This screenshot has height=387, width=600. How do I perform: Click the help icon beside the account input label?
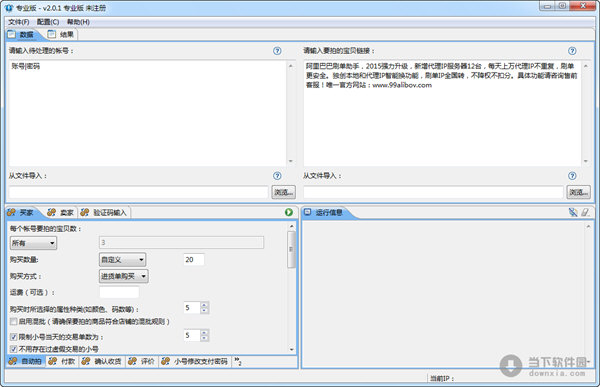tap(277, 51)
